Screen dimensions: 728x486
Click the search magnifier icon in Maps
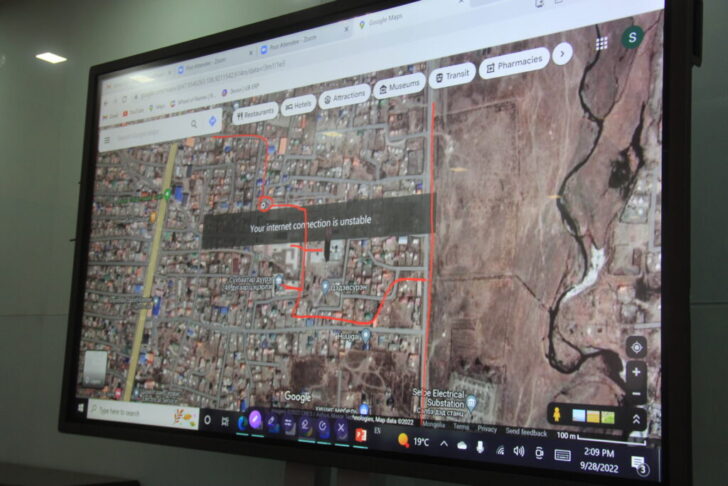[193, 125]
